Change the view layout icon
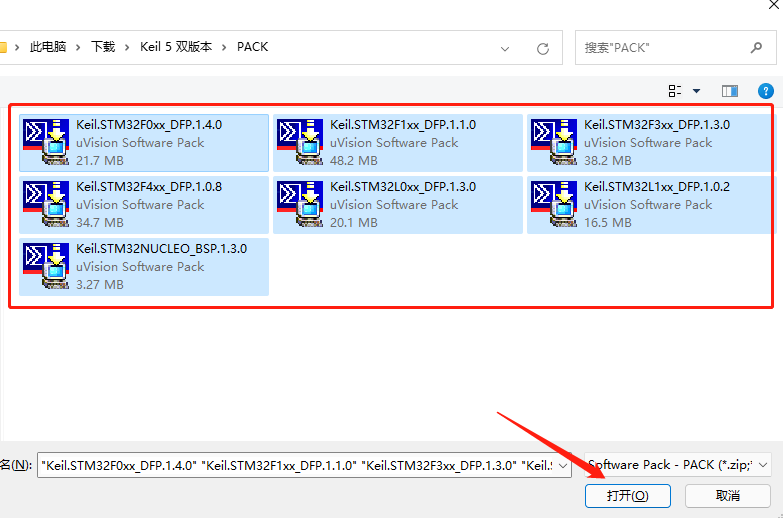 pos(675,91)
